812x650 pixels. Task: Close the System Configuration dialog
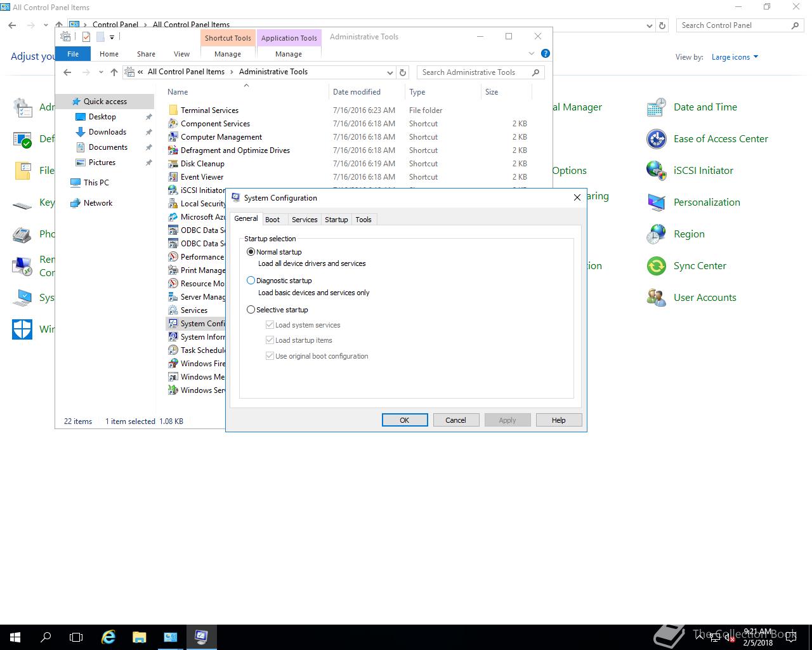tap(577, 197)
